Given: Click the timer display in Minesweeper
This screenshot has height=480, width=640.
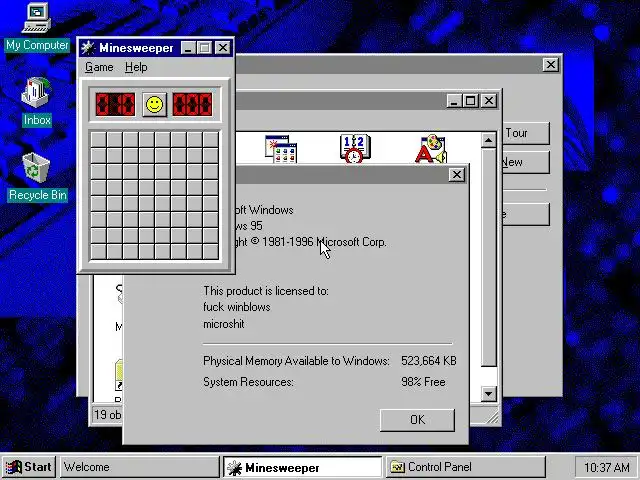Looking at the screenshot, I should pos(193,104).
